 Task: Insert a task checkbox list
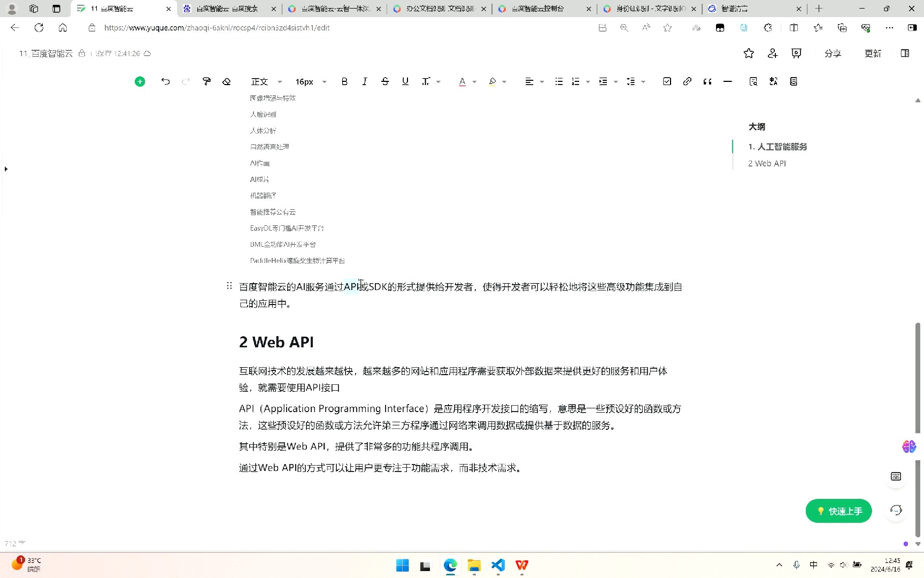pyautogui.click(x=667, y=81)
